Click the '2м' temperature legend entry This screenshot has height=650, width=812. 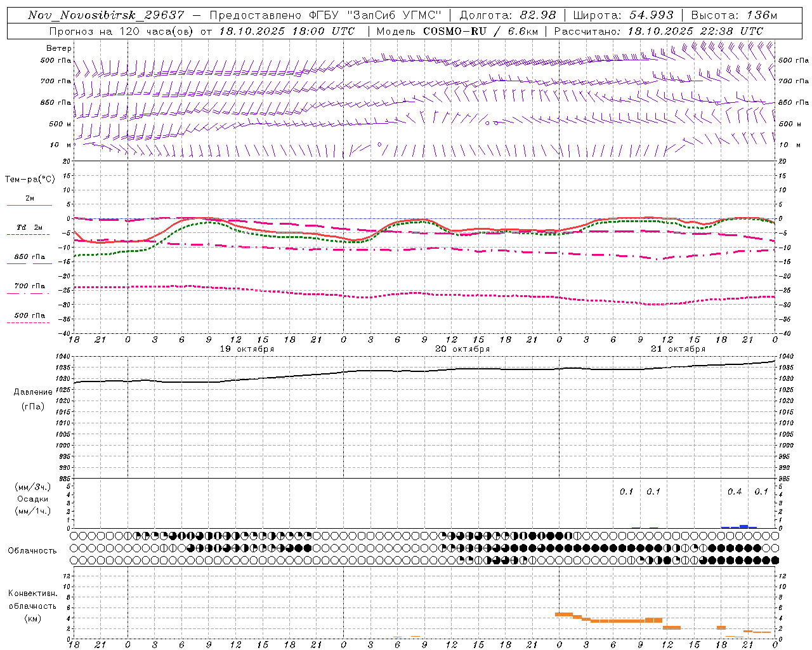[x=30, y=198]
